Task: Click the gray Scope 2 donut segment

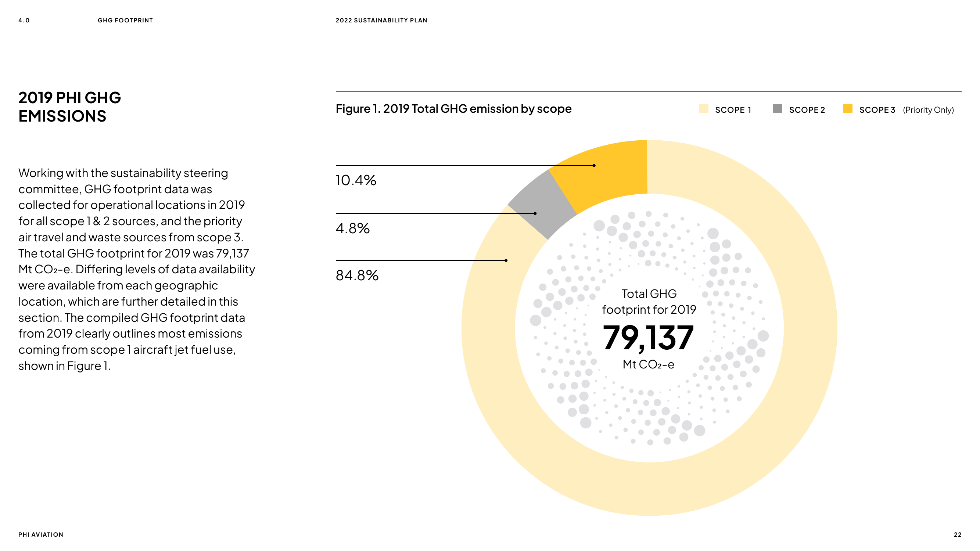Action: (542, 205)
